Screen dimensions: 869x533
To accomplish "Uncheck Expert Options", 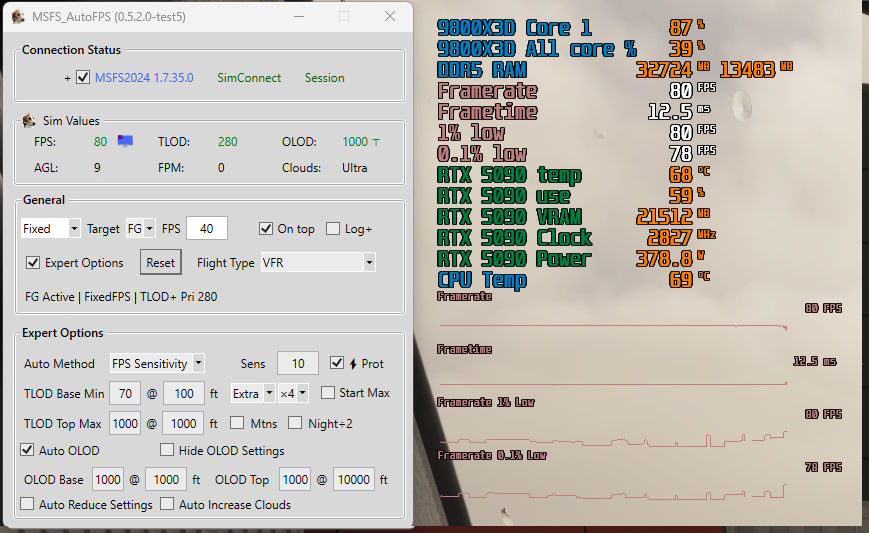I will (33, 263).
